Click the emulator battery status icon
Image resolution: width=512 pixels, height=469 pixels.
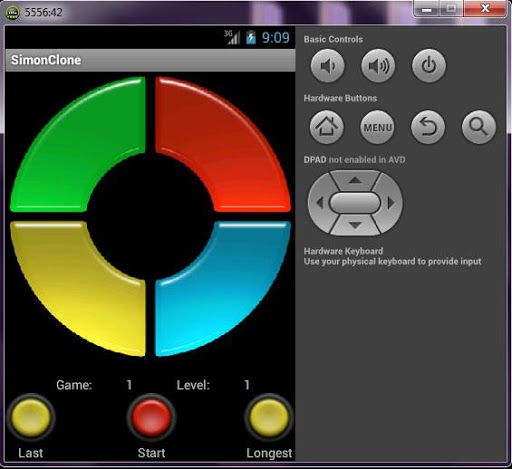point(251,37)
